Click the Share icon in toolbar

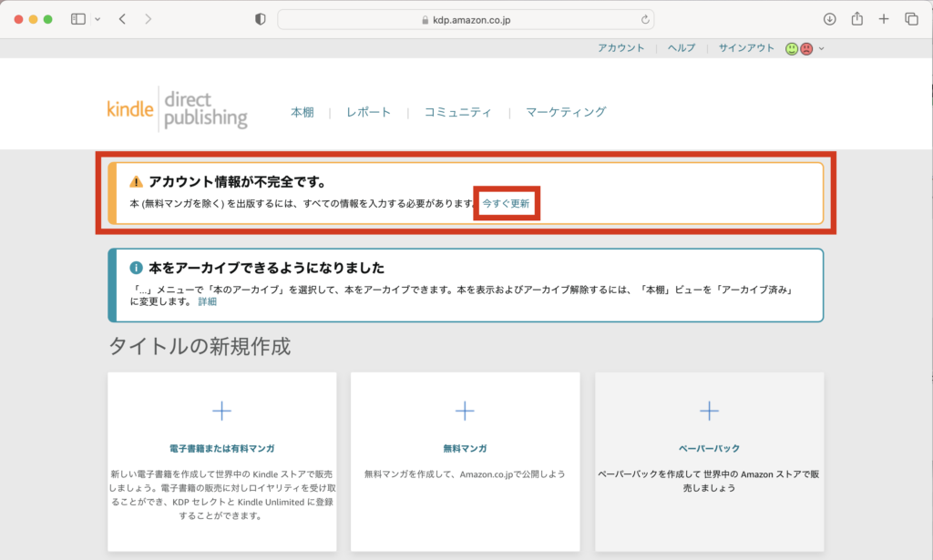tap(856, 19)
